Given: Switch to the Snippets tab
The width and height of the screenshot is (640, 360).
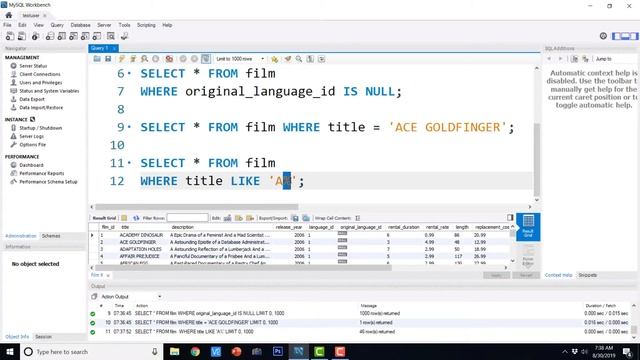Looking at the screenshot, I should [x=588, y=275].
